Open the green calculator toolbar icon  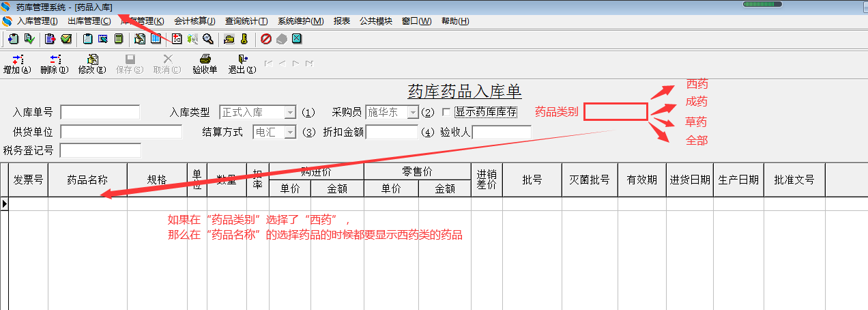[x=119, y=39]
